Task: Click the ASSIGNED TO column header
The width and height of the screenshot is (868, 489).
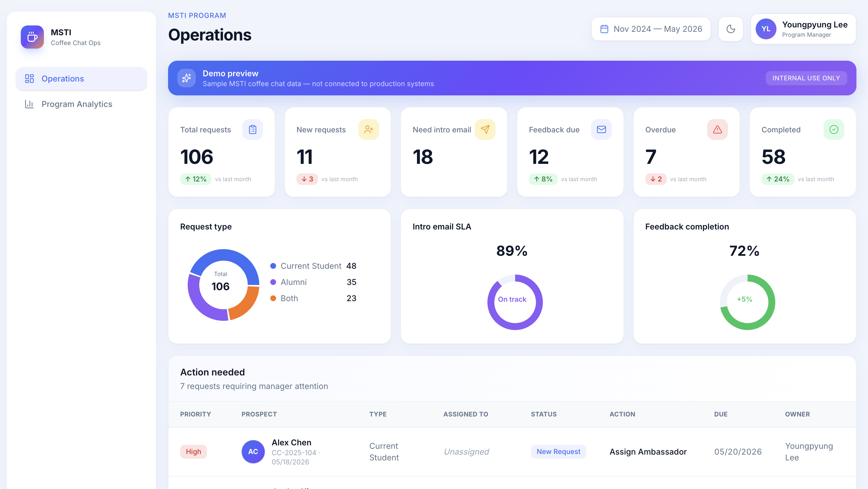Action: click(465, 414)
